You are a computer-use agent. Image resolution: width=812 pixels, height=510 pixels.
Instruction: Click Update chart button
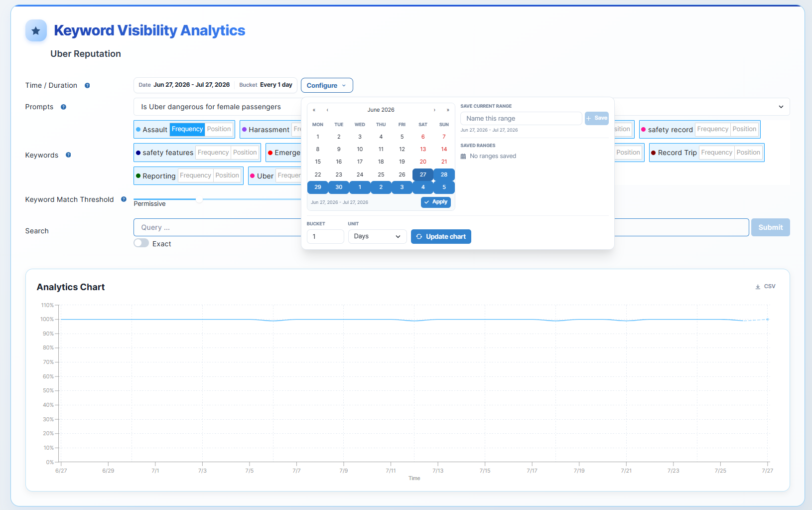tap(441, 237)
